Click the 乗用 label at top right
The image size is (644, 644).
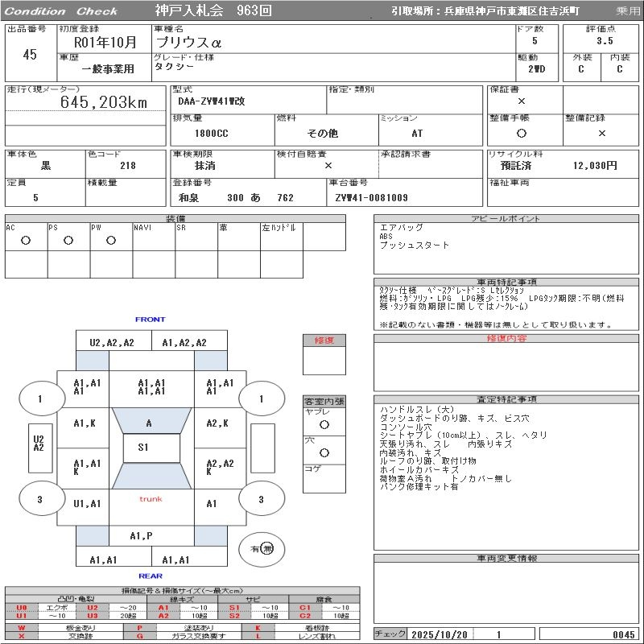click(628, 11)
